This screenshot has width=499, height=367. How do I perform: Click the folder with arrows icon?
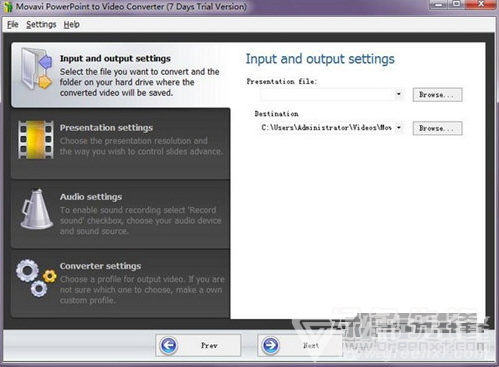point(36,69)
